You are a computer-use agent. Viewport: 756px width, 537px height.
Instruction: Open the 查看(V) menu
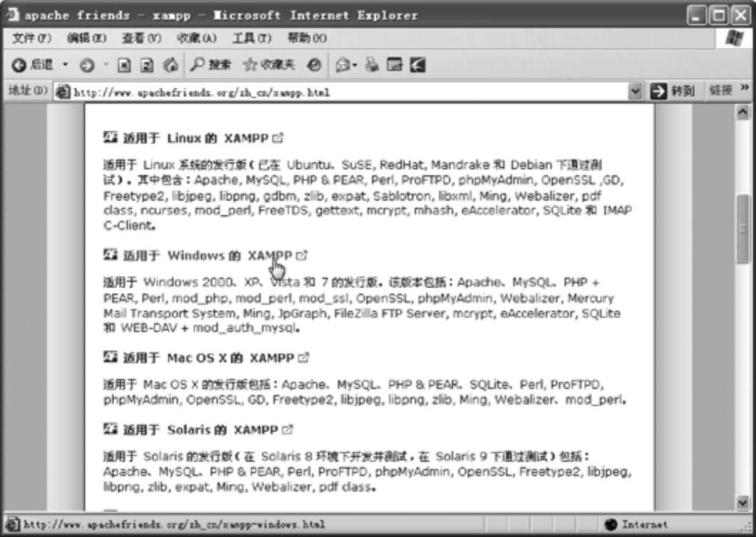(141, 38)
